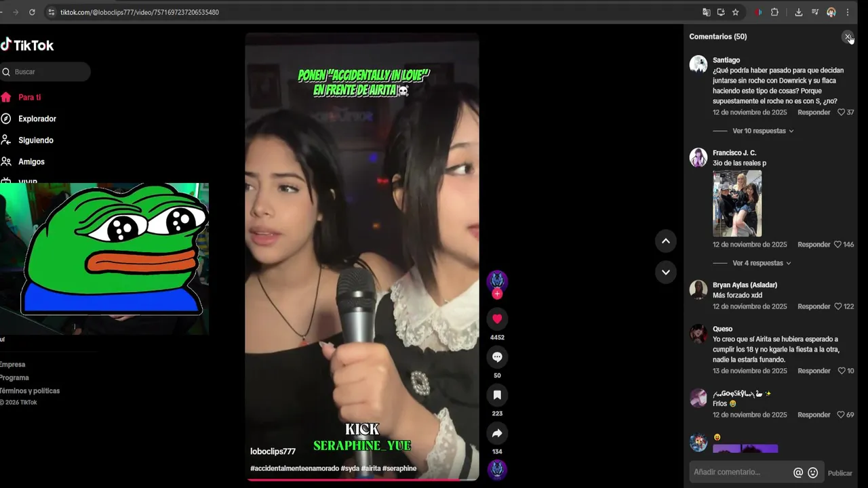Screen dimensions: 868x488
Task: Open the Programa footer link
Action: [14, 378]
